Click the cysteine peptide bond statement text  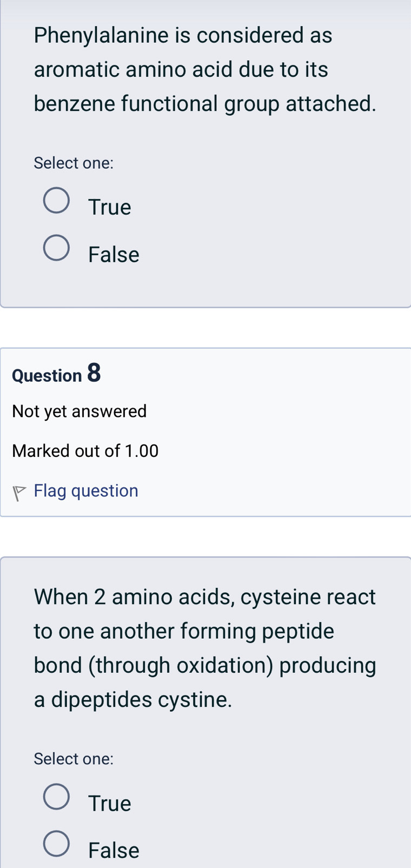[x=204, y=648]
